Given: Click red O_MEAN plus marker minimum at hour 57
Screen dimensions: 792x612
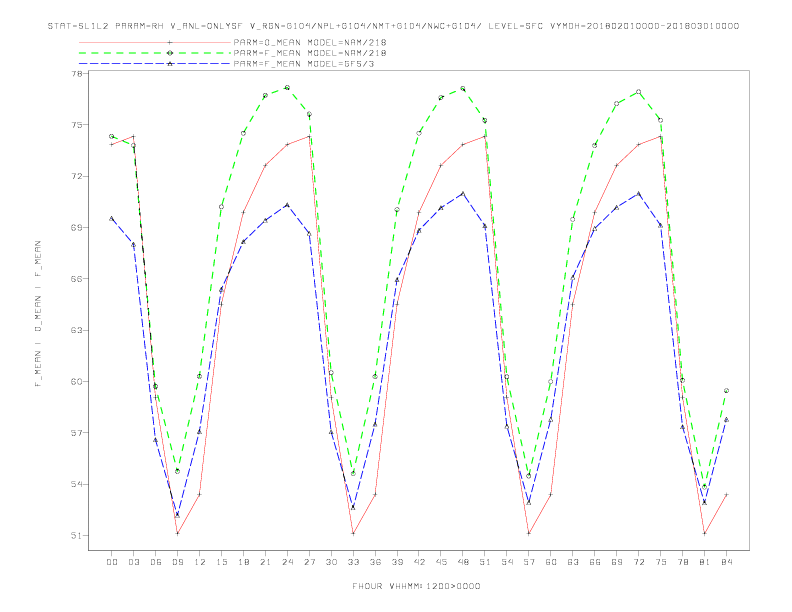Looking at the screenshot, I should coord(529,533).
